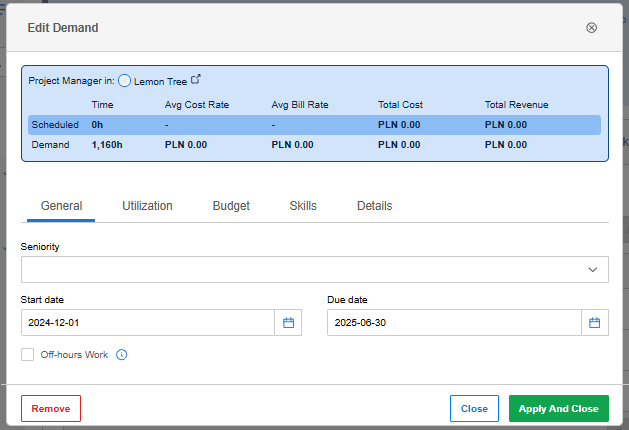Open the Details tab
The height and width of the screenshot is (430, 629).
(375, 206)
